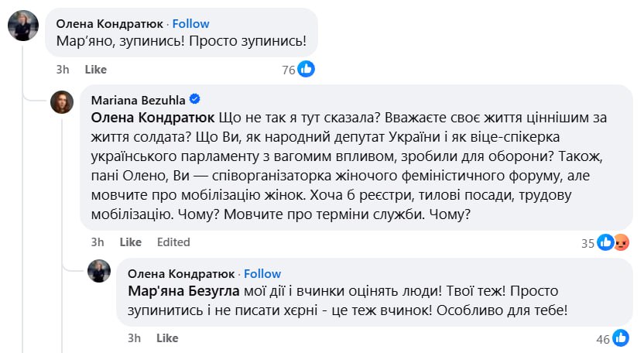Open Mariana Bezuhla's profile picture
The image size is (644, 353).
[x=62, y=102]
